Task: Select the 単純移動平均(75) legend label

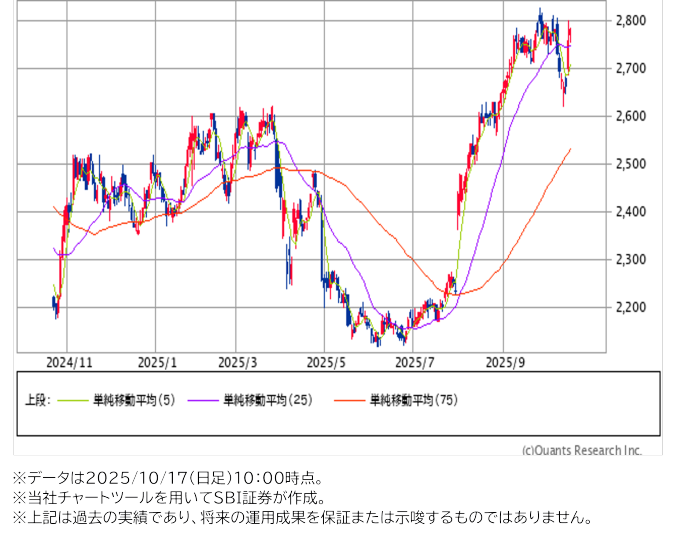Action: tap(414, 400)
